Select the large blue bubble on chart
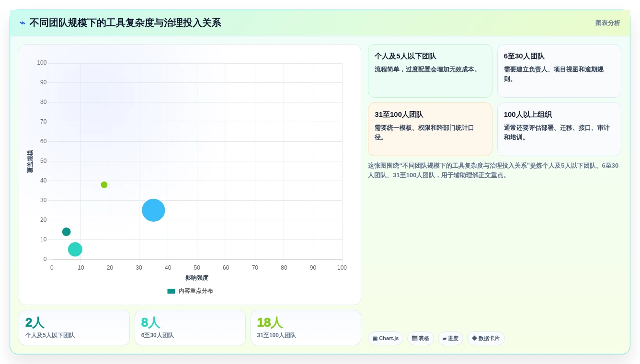Image resolution: width=640 pixels, height=364 pixels. 153,210
